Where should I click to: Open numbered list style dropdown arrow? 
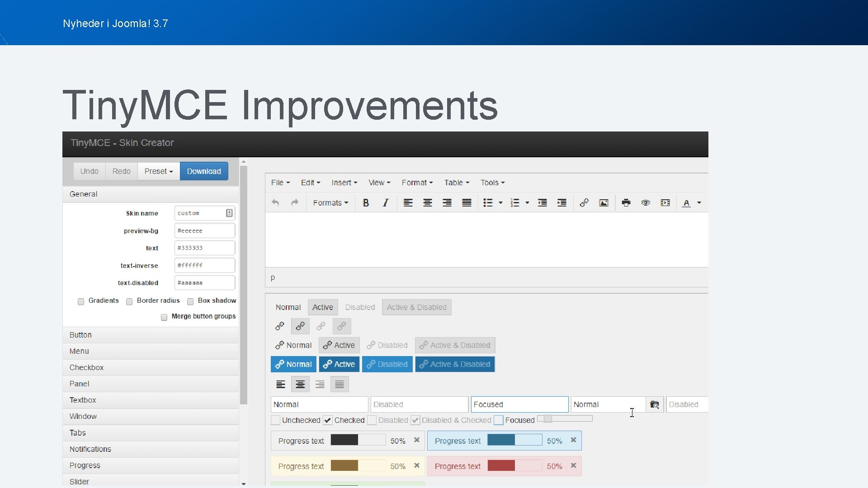[527, 203]
